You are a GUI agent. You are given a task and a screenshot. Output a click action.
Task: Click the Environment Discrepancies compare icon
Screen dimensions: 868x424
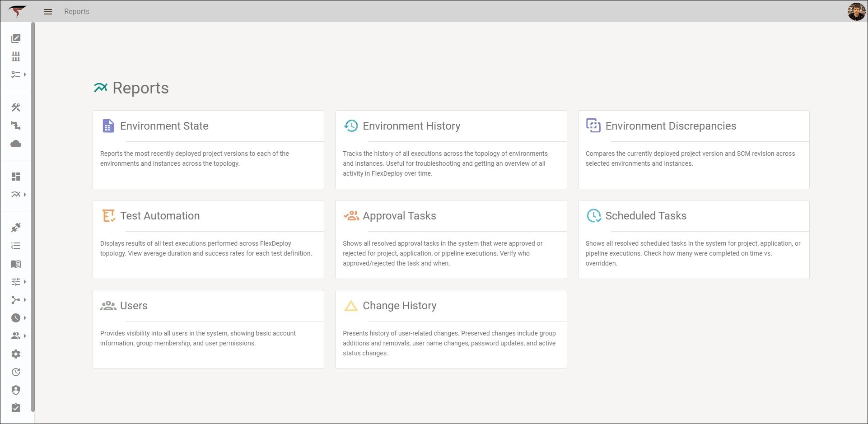tap(593, 126)
